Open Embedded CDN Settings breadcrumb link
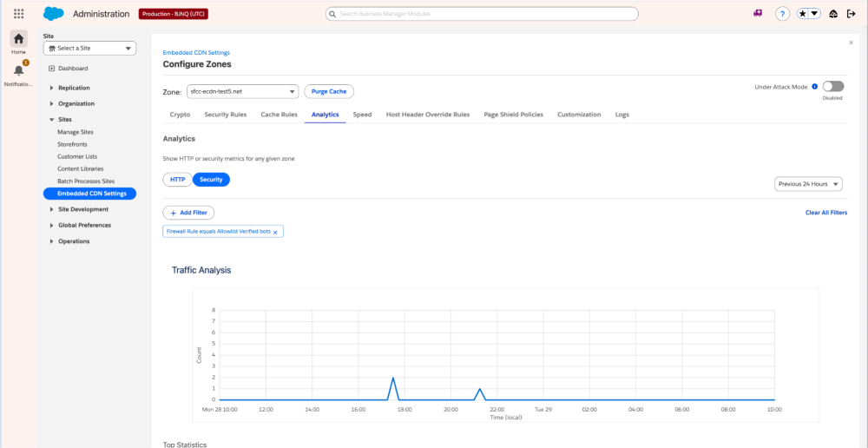 tap(196, 53)
